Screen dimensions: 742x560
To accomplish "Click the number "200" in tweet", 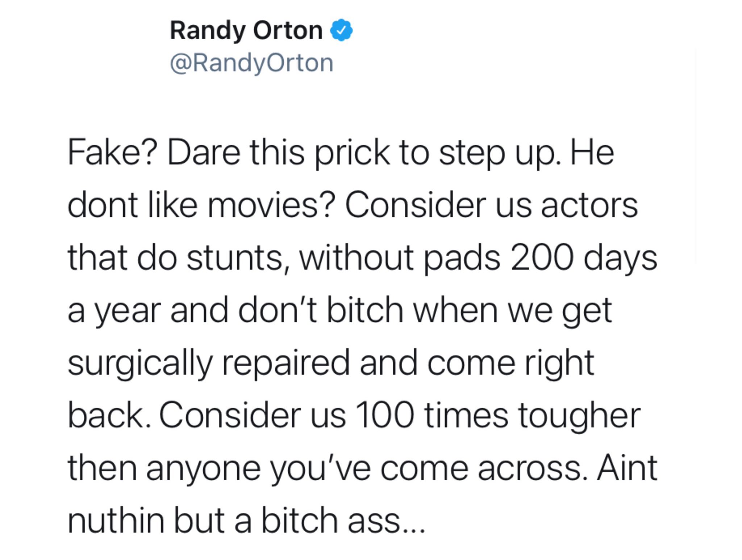I will (x=542, y=258).
